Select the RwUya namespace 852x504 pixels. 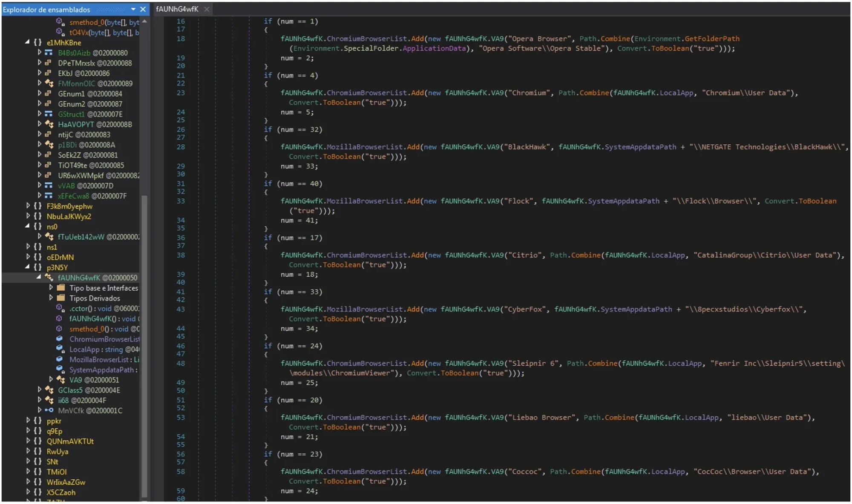coord(58,451)
